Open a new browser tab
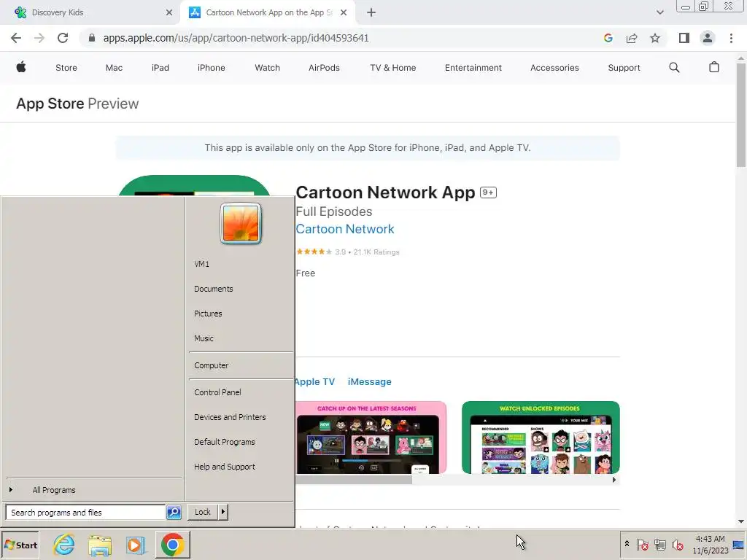This screenshot has width=747, height=560. coord(371,12)
